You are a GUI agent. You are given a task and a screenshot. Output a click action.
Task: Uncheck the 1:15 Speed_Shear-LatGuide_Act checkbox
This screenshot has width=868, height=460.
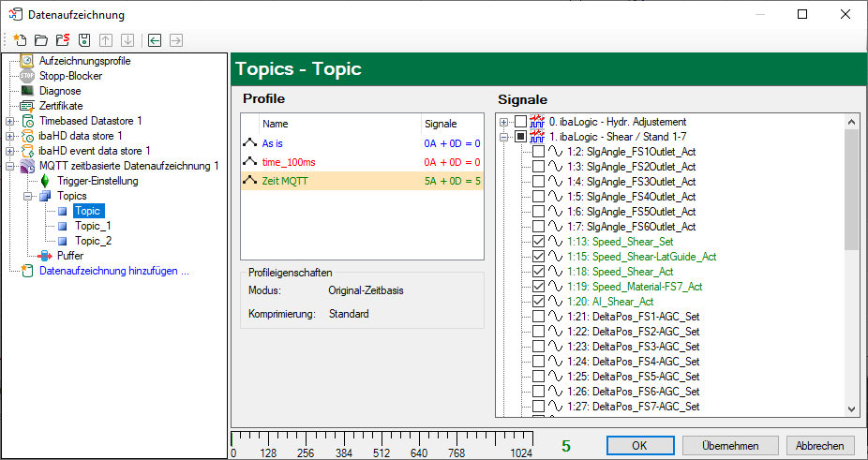point(538,257)
